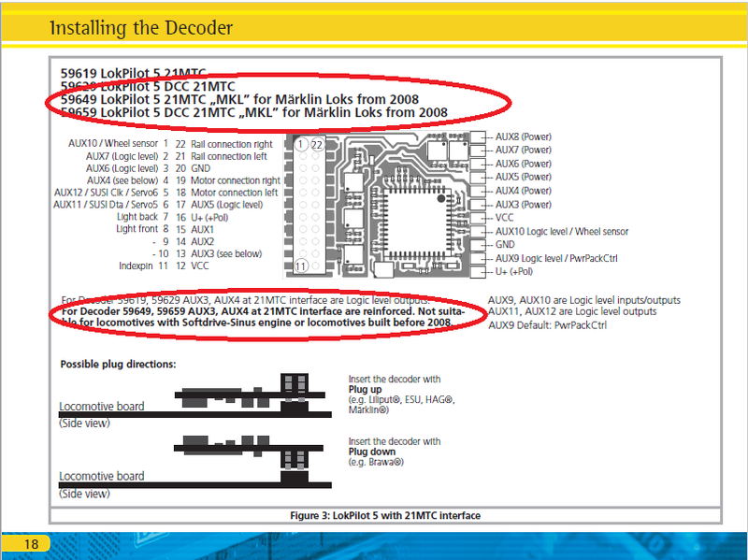Select the '59619 LokPilot 5 21MTC' line

(133, 74)
